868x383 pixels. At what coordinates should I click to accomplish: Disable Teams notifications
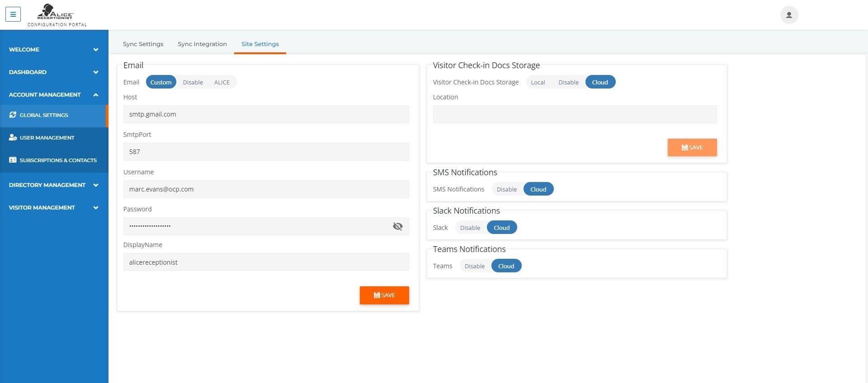474,266
